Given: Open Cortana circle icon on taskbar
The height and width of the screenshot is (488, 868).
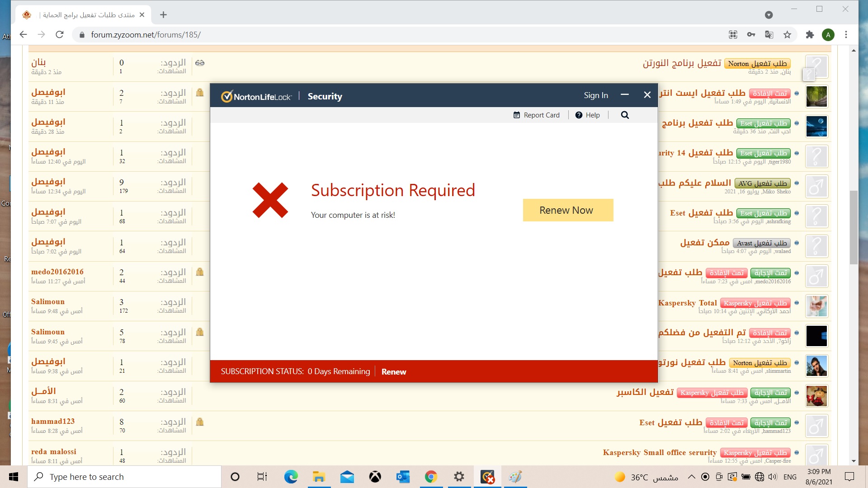Looking at the screenshot, I should click(235, 477).
